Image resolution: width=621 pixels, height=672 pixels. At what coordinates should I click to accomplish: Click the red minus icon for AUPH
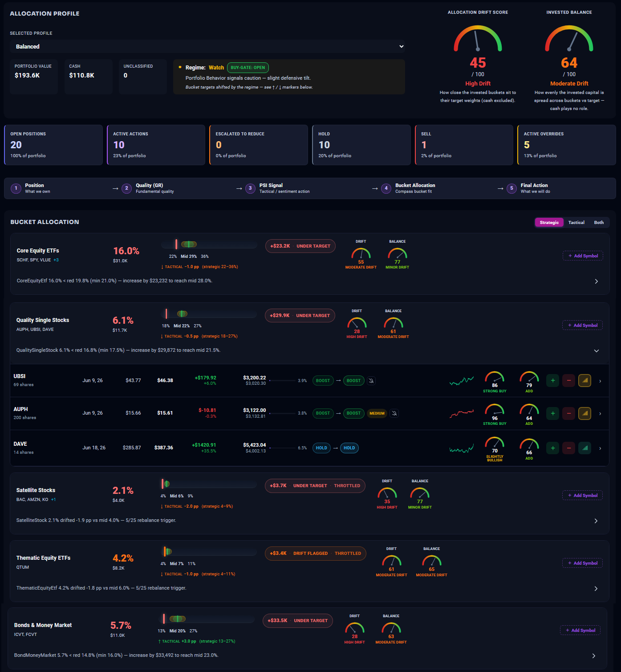tap(568, 413)
